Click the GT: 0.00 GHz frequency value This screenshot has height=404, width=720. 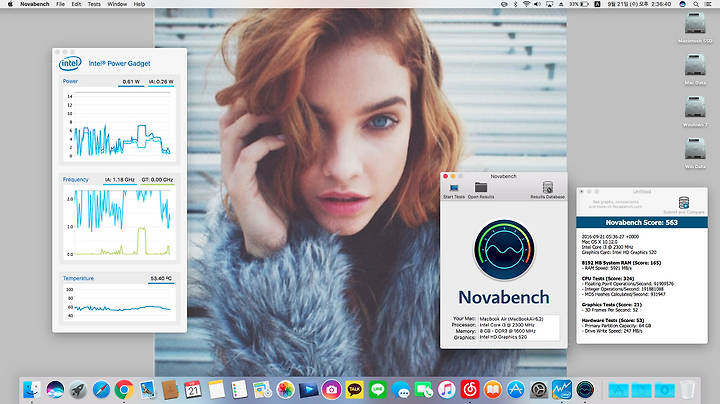coord(157,180)
